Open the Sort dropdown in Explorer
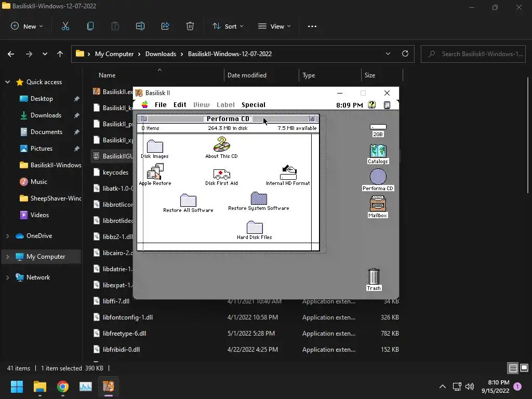Viewport: 532px width, 399px height. point(228,26)
